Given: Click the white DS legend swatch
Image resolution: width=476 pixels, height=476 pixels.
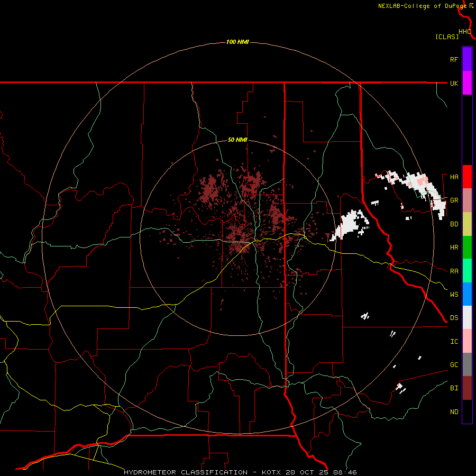Looking at the screenshot, I should click(467, 317).
